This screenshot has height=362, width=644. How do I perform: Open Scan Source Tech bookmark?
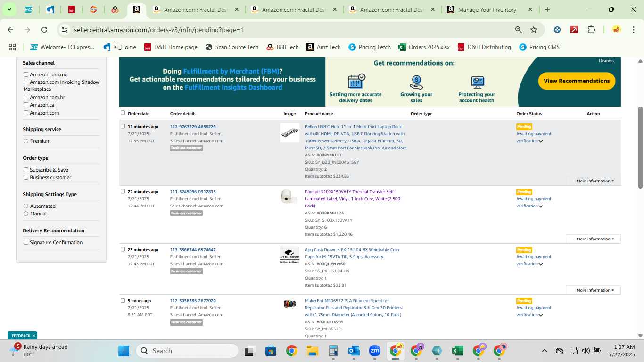(232, 47)
